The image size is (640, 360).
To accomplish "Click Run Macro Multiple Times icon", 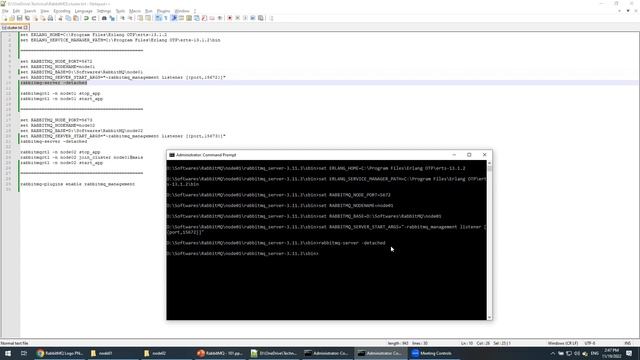I will 253,18.
